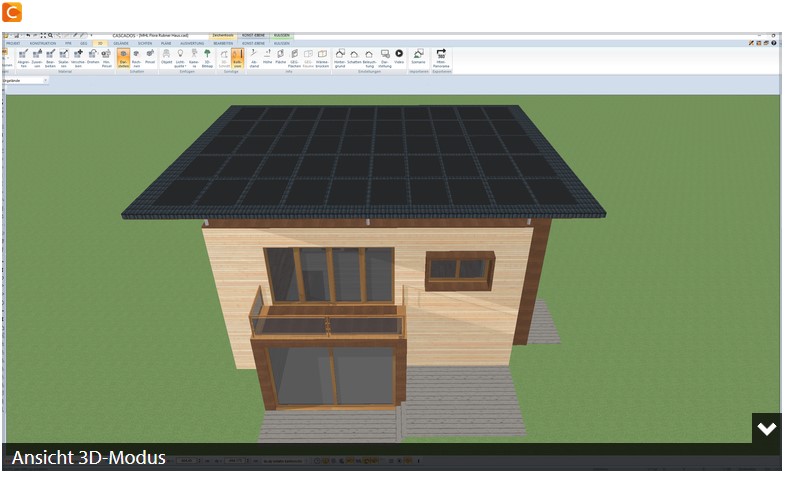
Task: Choose the Skalieren material tool
Action: pos(64,58)
